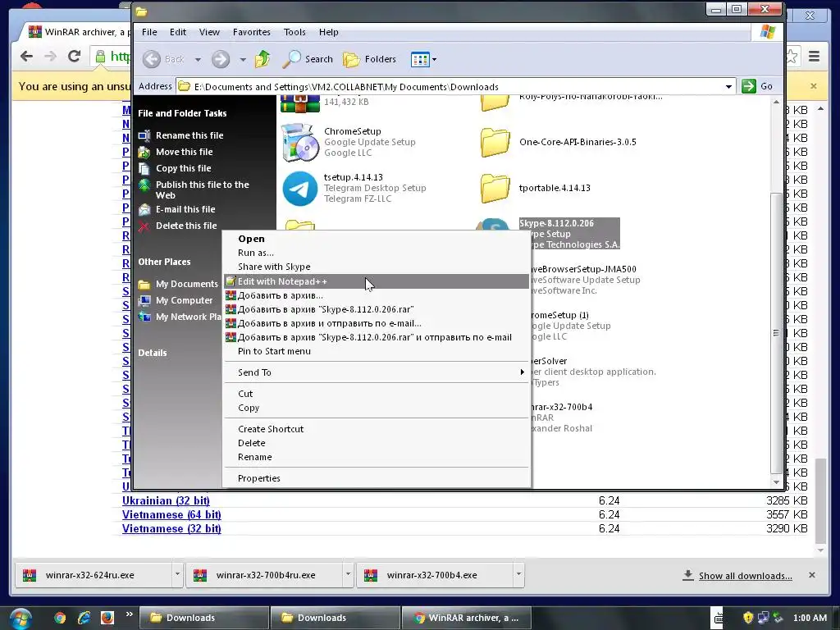The image size is (840, 630).
Task: Switch to the WinRAR archiver taskbar button
Action: point(466,618)
